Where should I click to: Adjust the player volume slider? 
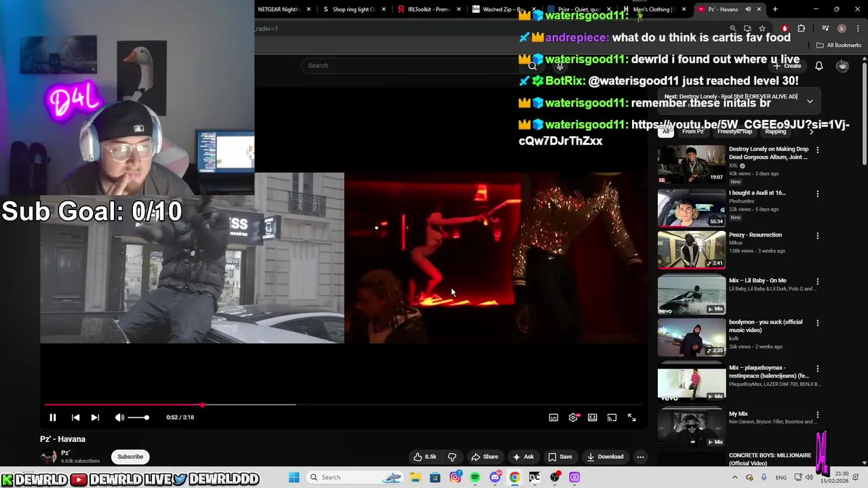138,418
